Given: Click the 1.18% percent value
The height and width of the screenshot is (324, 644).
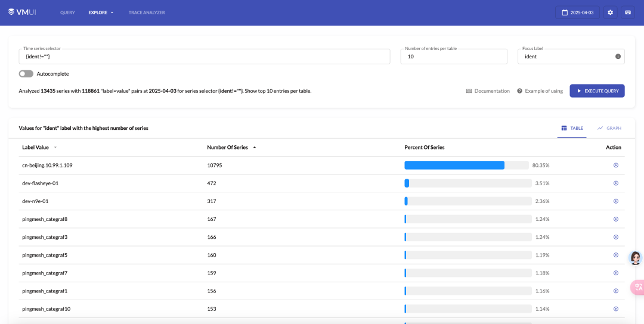Looking at the screenshot, I should 542,273.
